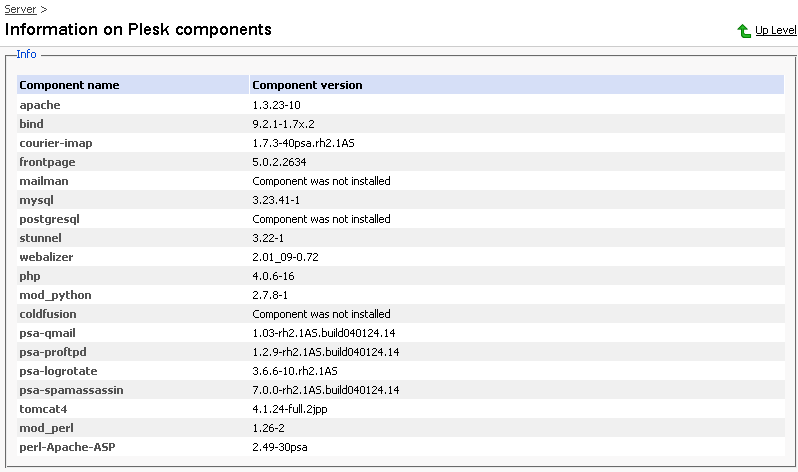Image resolution: width=798 pixels, height=472 pixels.
Task: Open the Up Level link
Action: (776, 31)
